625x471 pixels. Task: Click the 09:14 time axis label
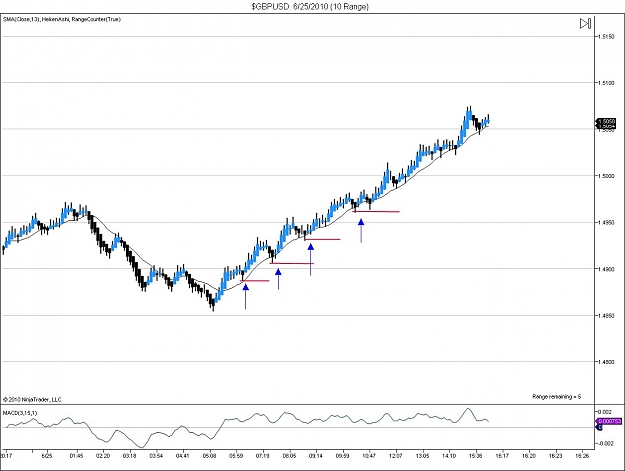[316, 455]
